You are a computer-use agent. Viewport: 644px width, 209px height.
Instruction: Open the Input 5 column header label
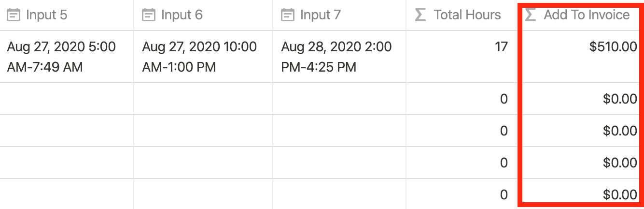[x=46, y=15]
